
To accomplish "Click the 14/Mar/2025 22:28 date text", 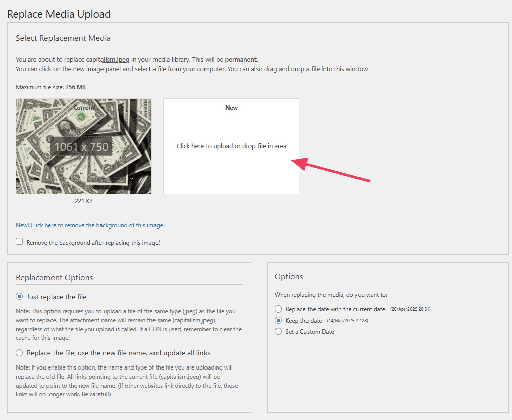I will [x=347, y=321].
